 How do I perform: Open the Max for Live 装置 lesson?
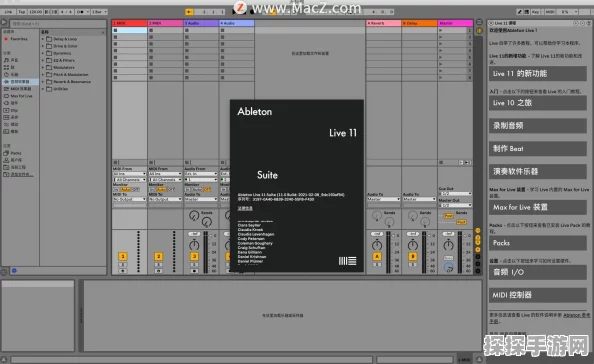[x=538, y=207]
